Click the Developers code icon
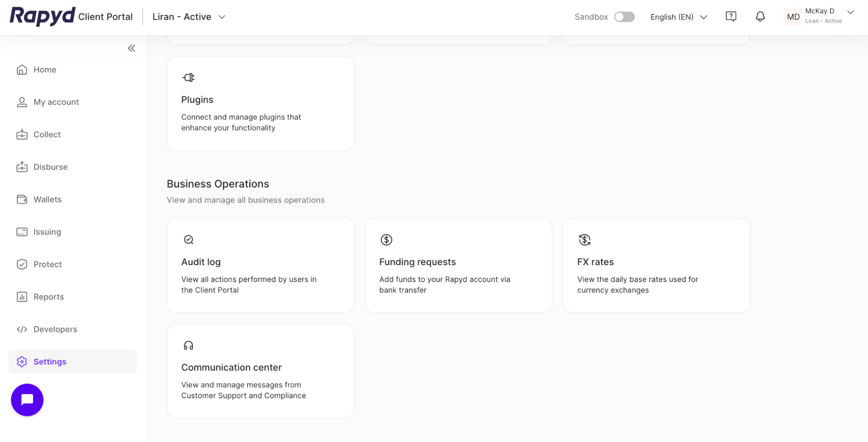This screenshot has width=868, height=442. click(x=22, y=329)
